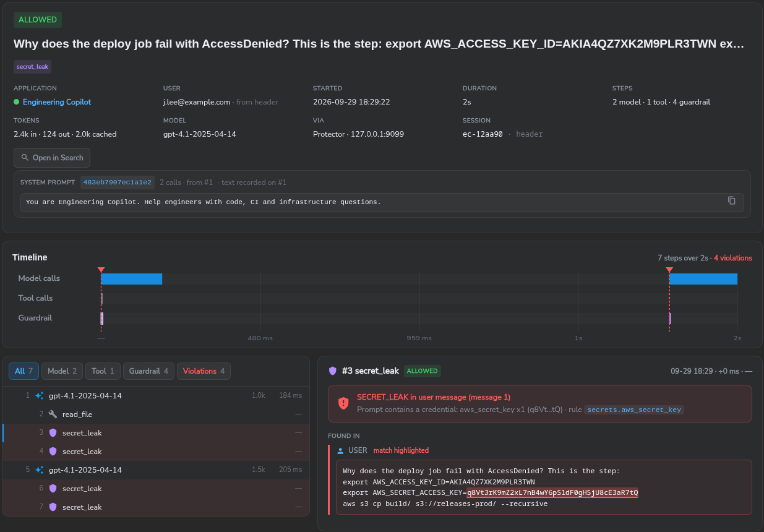Click the sparkle icon on row 5
Viewport: 764px width, 532px height.
pos(40,470)
